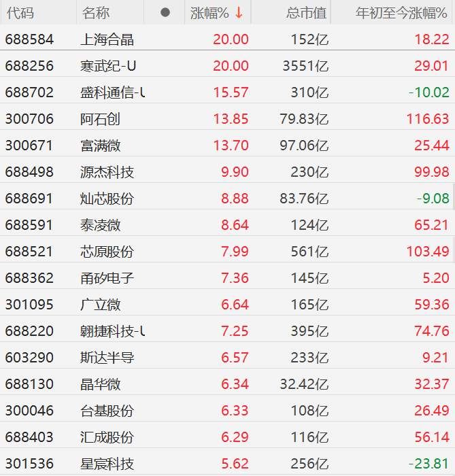Click the -9.08 year-to-date value
The width and height of the screenshot is (455, 476).
[x=433, y=199]
